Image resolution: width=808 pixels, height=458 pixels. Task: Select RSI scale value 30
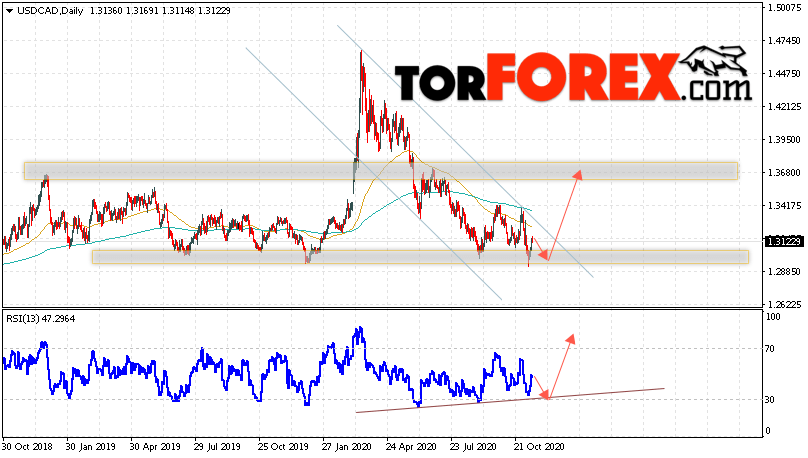click(x=770, y=400)
